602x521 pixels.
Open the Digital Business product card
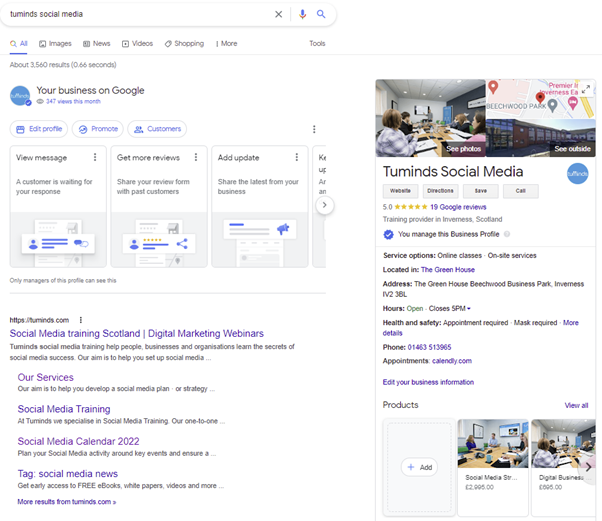[563, 467]
